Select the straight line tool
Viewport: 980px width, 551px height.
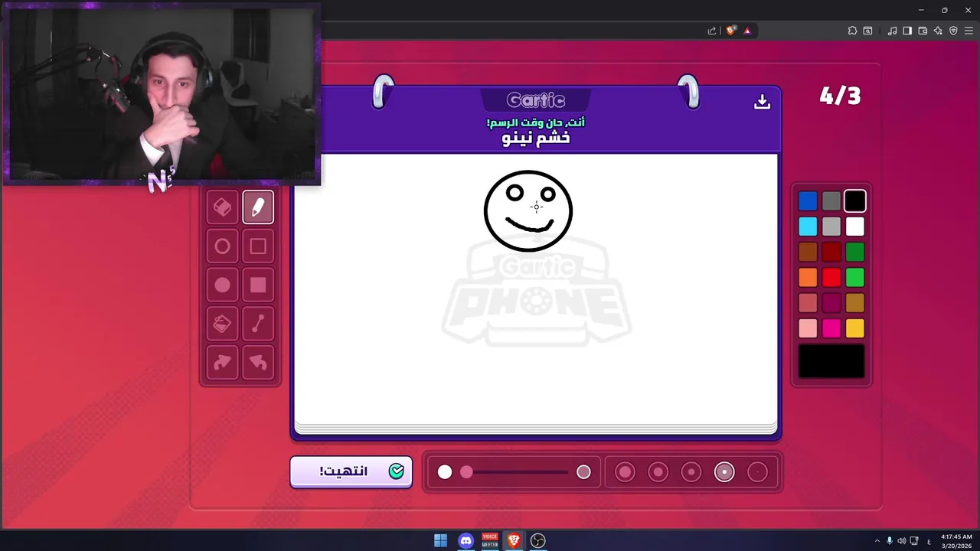258,324
